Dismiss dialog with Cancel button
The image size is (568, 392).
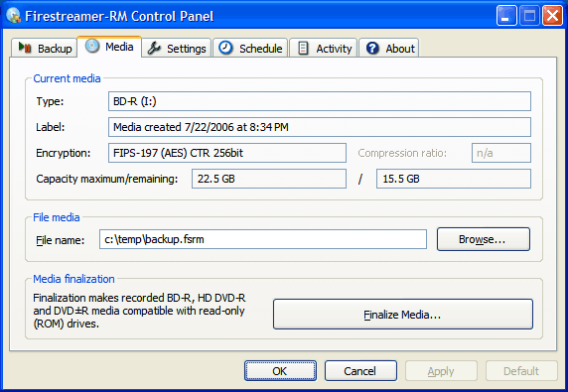click(x=360, y=370)
